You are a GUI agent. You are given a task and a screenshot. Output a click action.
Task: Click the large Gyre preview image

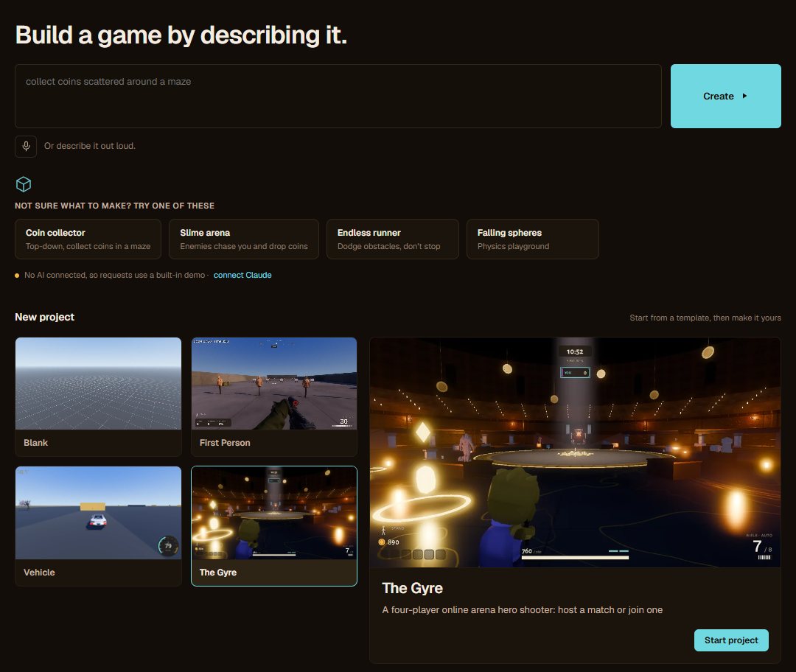[575, 452]
